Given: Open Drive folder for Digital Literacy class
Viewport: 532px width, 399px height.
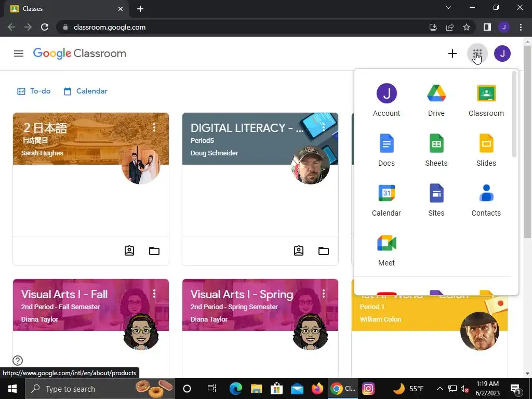Looking at the screenshot, I should pos(324,251).
